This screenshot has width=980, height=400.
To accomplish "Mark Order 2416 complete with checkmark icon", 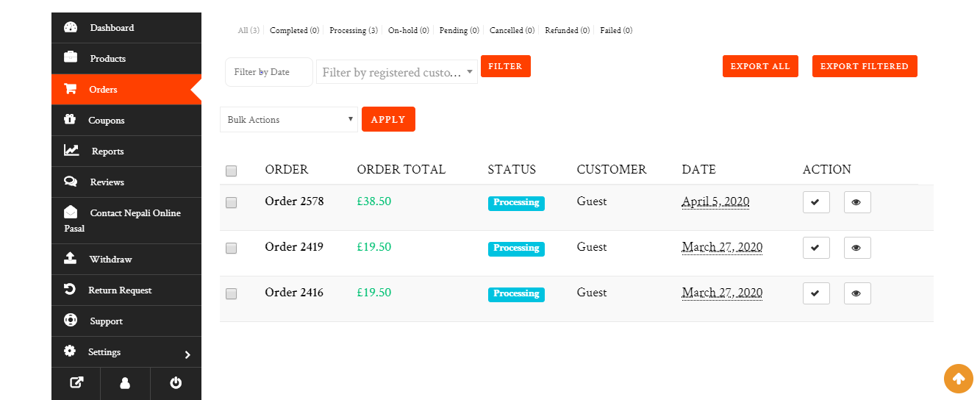I will [816, 293].
